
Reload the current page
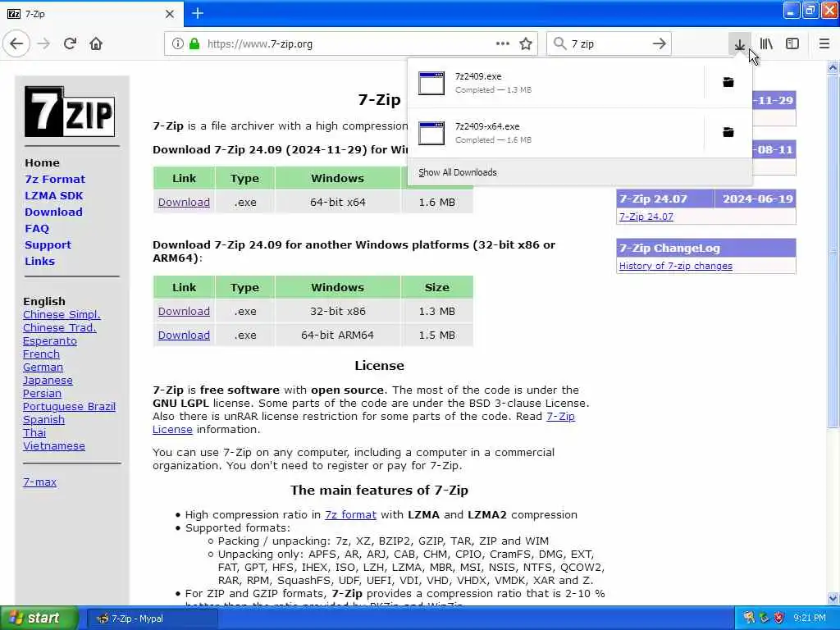pyautogui.click(x=71, y=44)
